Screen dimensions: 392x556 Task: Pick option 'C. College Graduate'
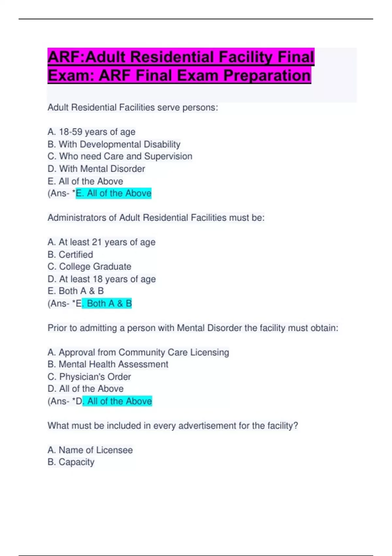(x=90, y=267)
